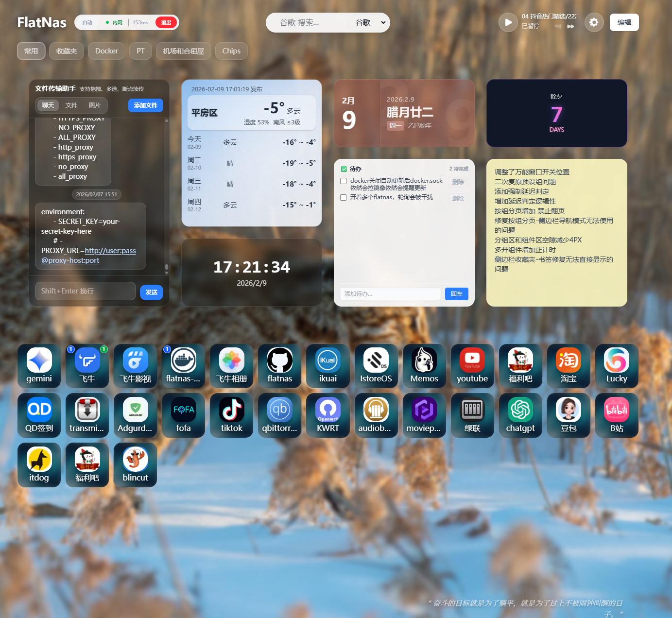The image size is (672, 618).
Task: Switch to the Docker category tab
Action: click(106, 51)
